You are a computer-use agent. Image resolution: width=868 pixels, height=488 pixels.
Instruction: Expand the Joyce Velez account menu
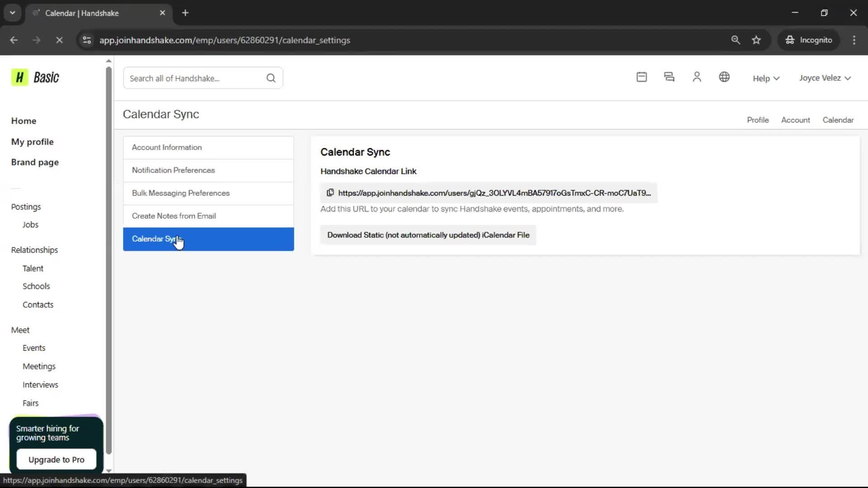click(x=825, y=78)
